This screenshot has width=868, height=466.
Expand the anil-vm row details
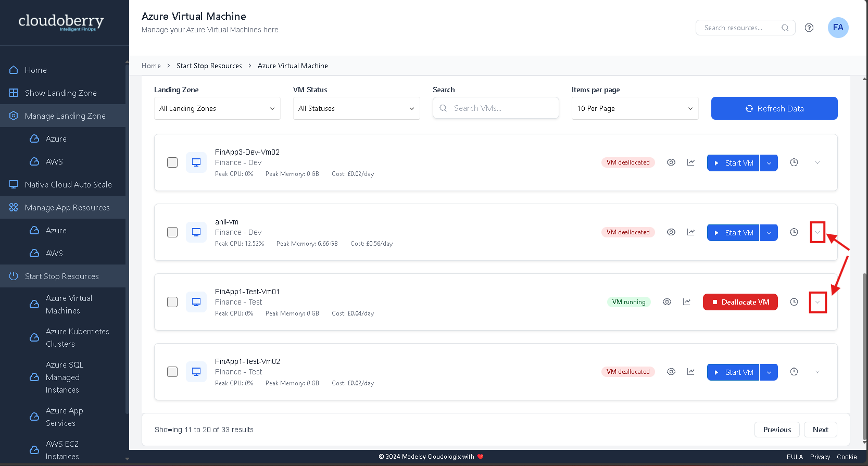[x=817, y=233]
